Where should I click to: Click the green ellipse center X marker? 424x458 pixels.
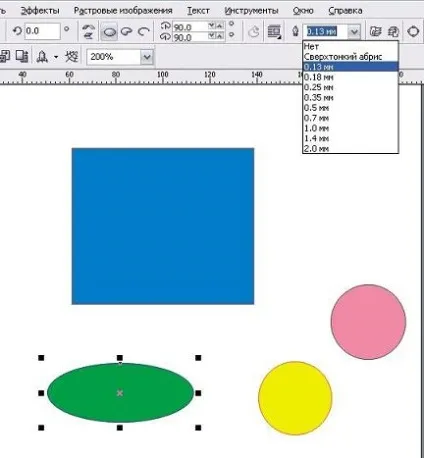[x=120, y=393]
